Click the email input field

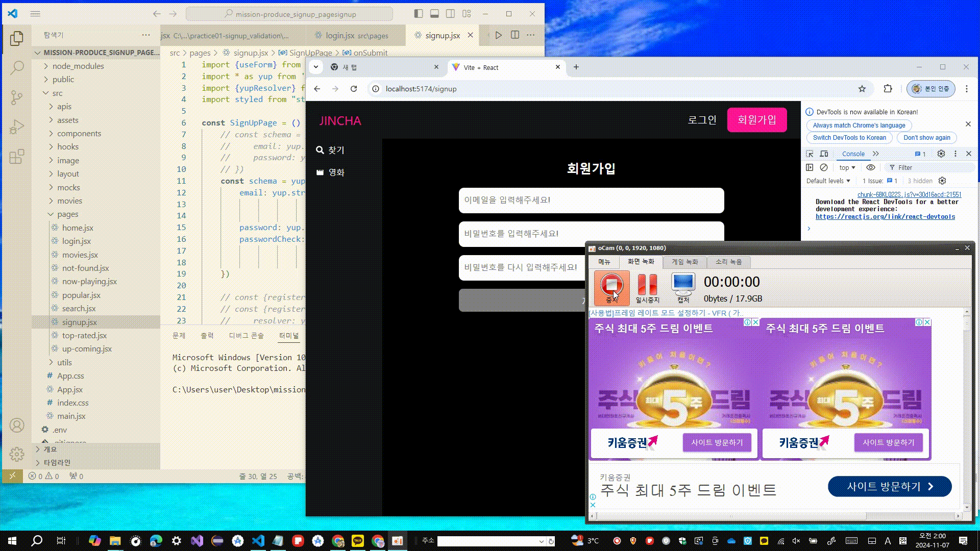point(591,200)
